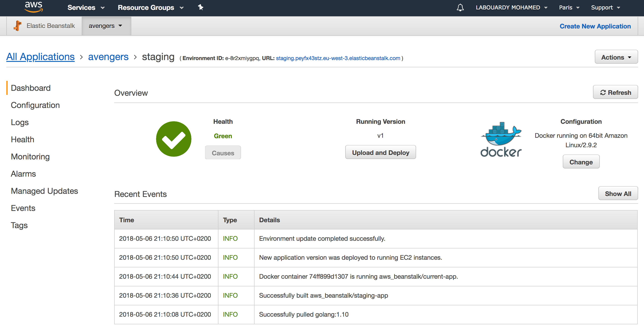Go to Alarms in the sidebar

pos(23,174)
